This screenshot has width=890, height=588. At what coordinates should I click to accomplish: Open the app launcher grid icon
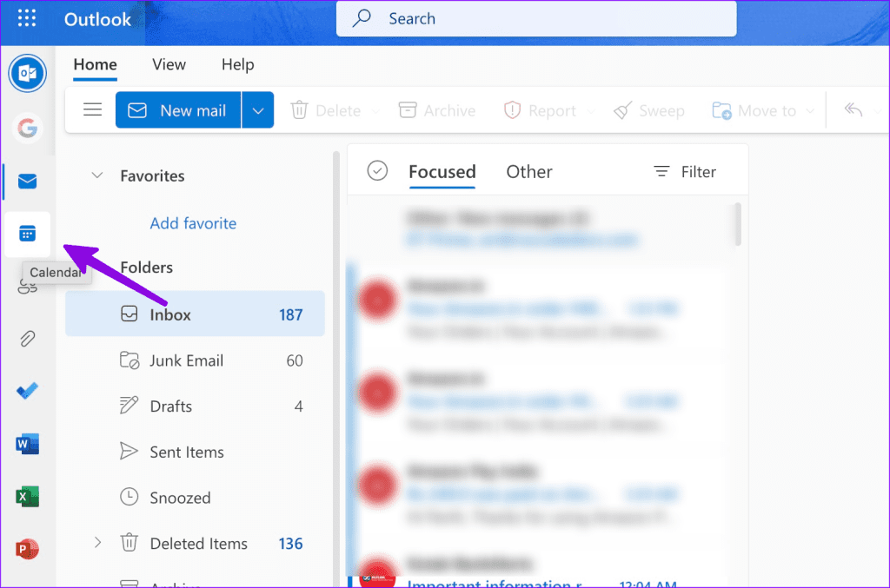27,18
